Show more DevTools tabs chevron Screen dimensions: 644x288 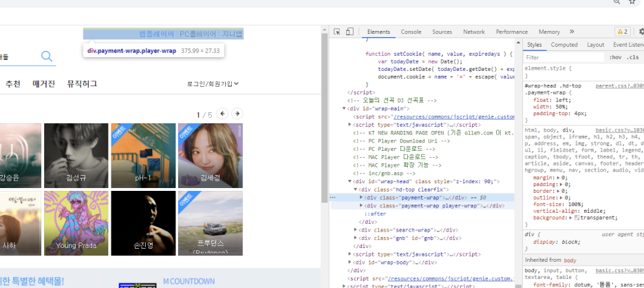point(572,32)
